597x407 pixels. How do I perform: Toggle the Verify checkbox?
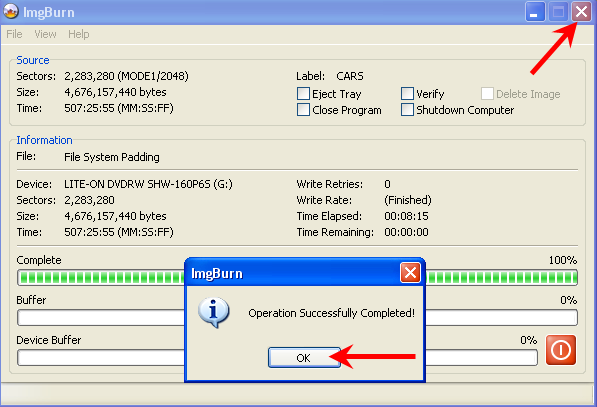click(x=407, y=94)
